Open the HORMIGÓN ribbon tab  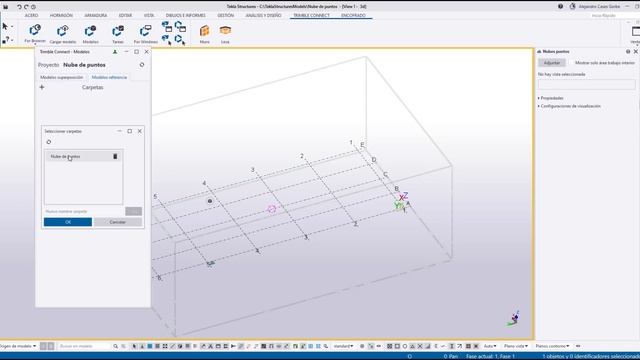point(61,16)
